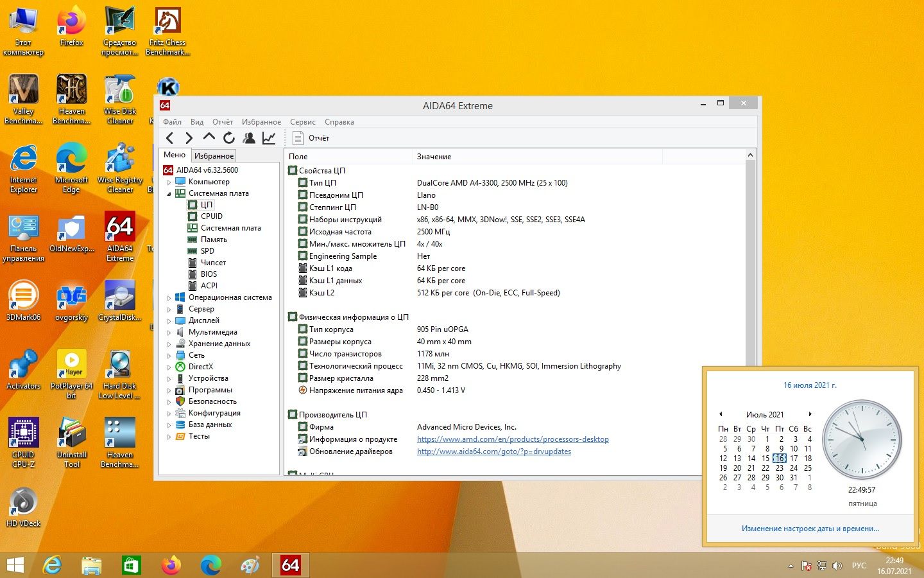Open the Сервис menu
924x578 pixels.
pyautogui.click(x=302, y=122)
